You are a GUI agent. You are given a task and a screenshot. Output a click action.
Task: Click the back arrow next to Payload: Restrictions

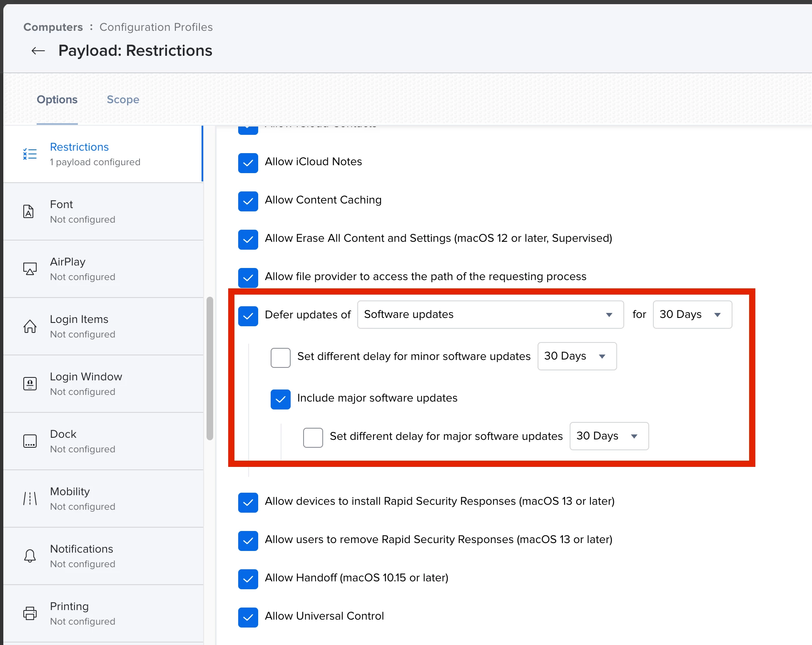pyautogui.click(x=38, y=51)
